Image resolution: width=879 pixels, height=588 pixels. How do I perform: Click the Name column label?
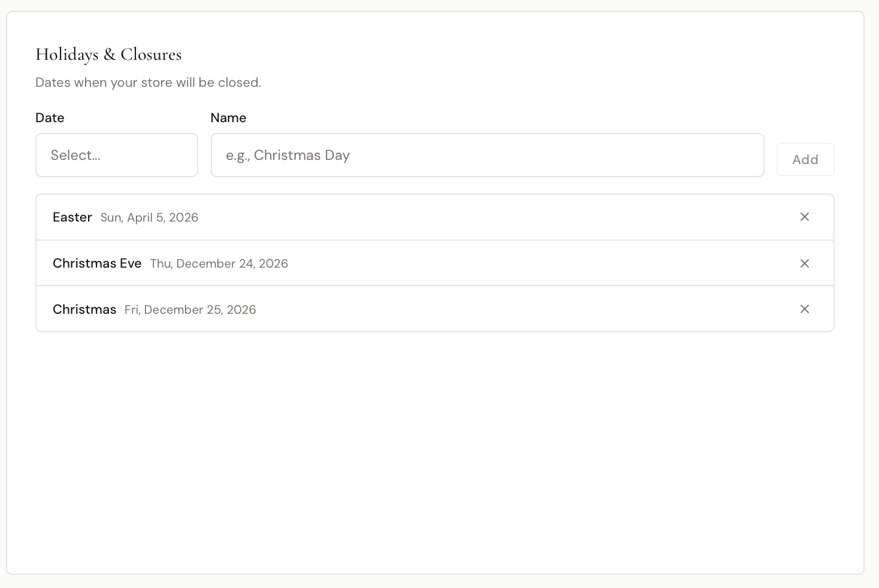coord(229,117)
